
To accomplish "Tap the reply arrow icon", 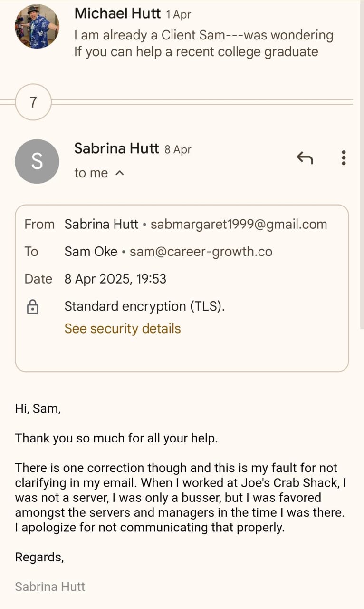I will [x=305, y=157].
